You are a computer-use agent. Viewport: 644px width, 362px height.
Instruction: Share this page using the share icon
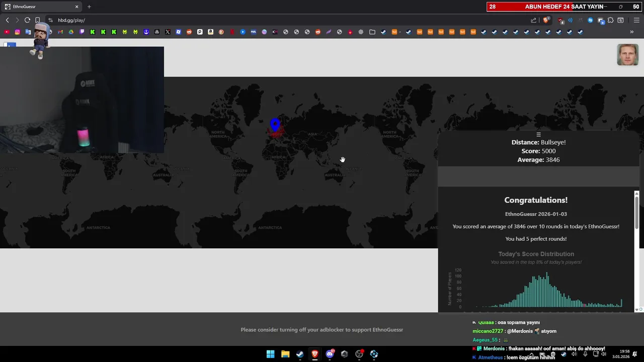click(x=533, y=20)
